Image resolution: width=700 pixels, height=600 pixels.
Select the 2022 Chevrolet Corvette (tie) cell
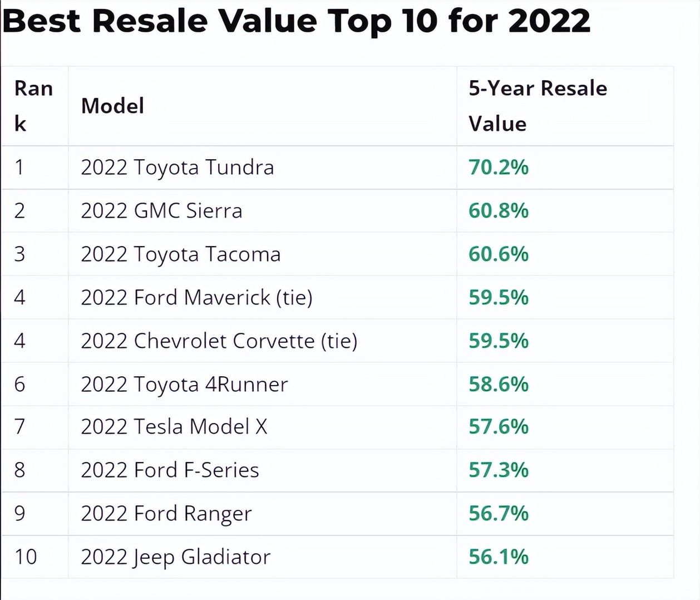tap(219, 341)
